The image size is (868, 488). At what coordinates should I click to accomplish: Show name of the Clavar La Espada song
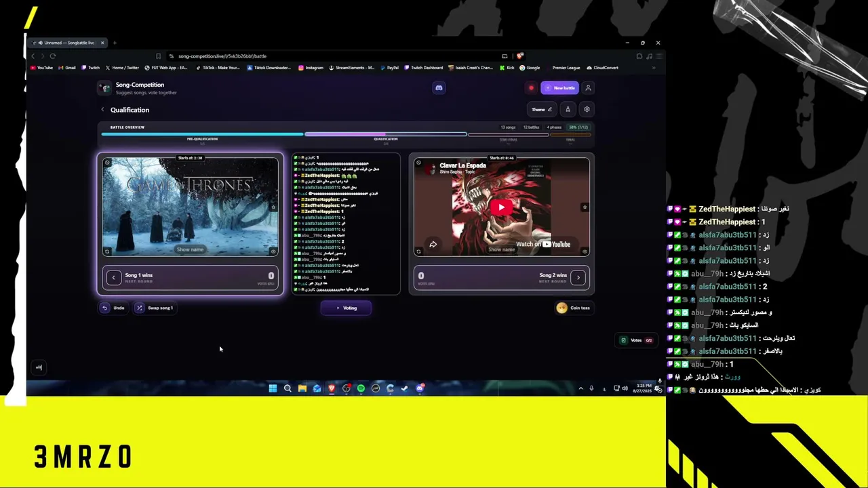click(x=502, y=249)
